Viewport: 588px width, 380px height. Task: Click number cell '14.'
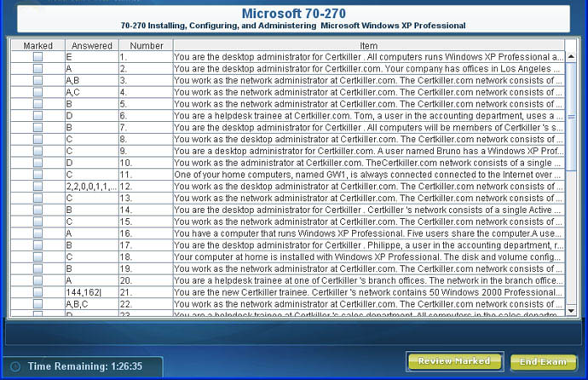[147, 210]
